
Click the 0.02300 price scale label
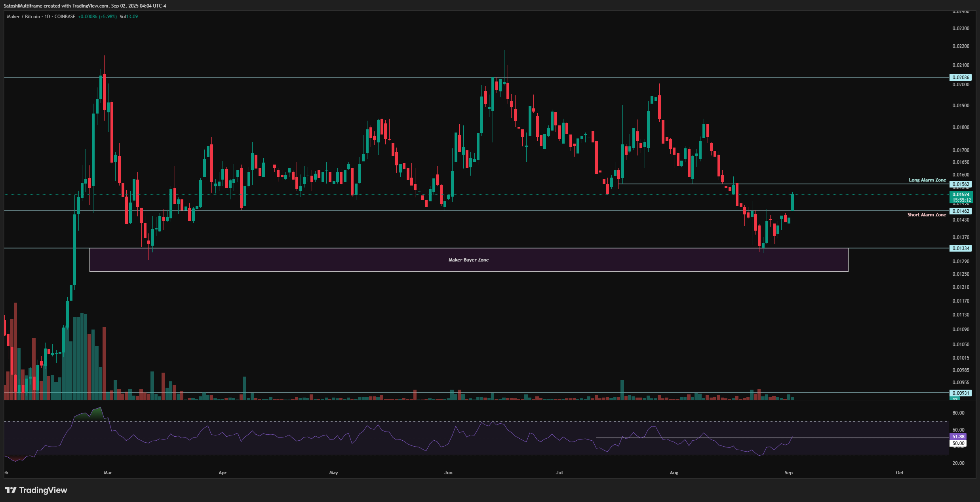961,28
